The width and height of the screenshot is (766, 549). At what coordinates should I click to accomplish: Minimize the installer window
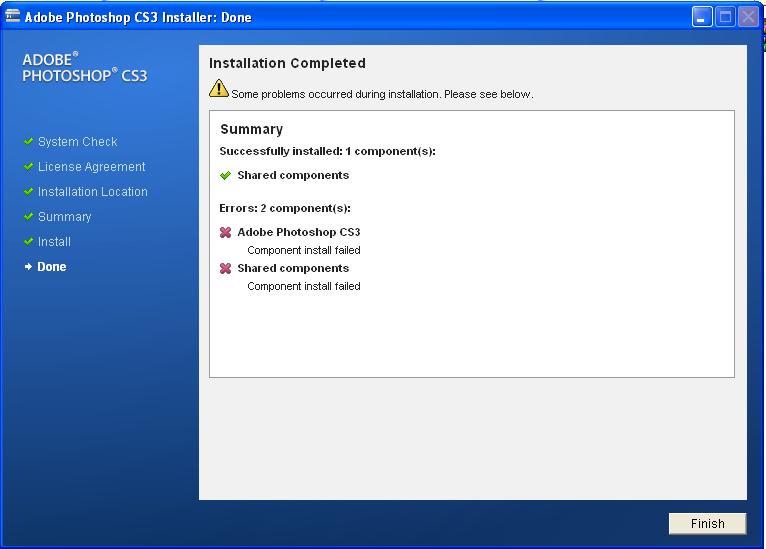coord(702,17)
